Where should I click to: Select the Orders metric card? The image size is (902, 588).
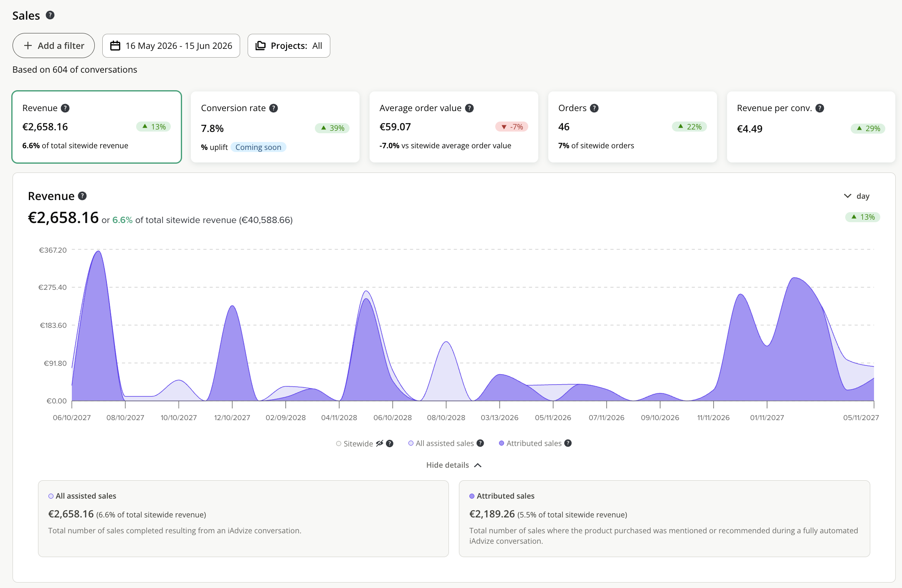pos(632,127)
